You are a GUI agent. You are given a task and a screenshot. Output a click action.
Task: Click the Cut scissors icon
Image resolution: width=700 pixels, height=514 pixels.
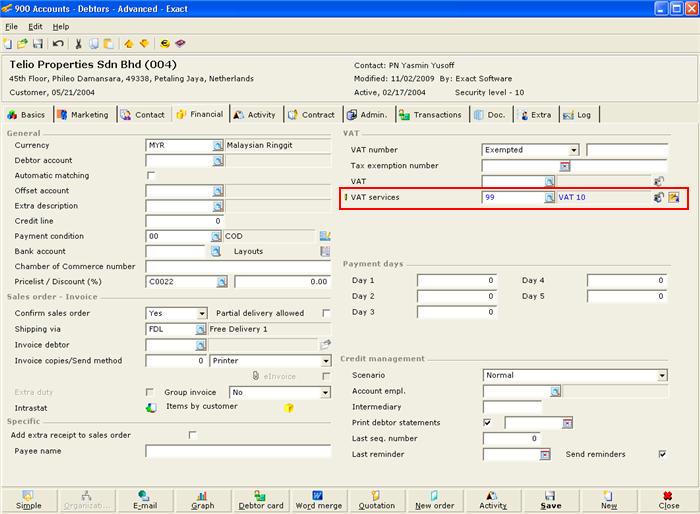pyautogui.click(x=79, y=44)
